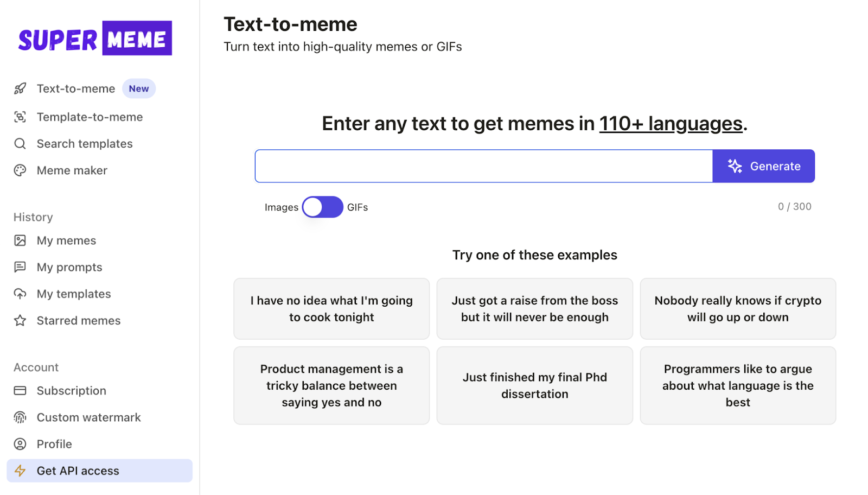Click the Super Meme logo
Viewport: 868px width, 495px height.
(x=94, y=38)
